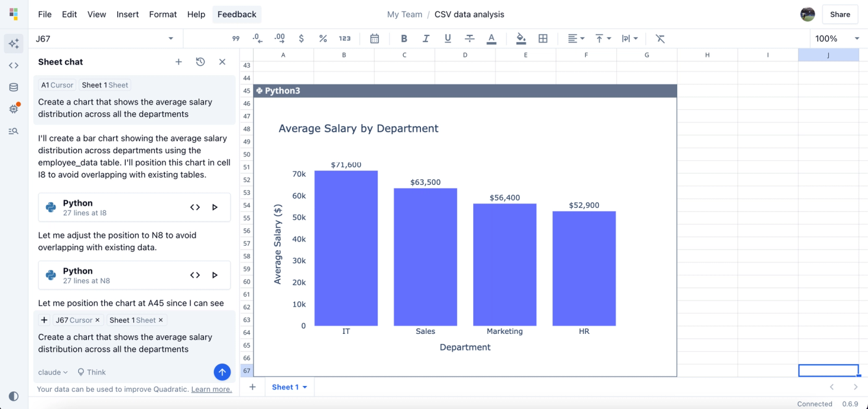
Task: Format the cell as a percentage
Action: pyautogui.click(x=322, y=38)
